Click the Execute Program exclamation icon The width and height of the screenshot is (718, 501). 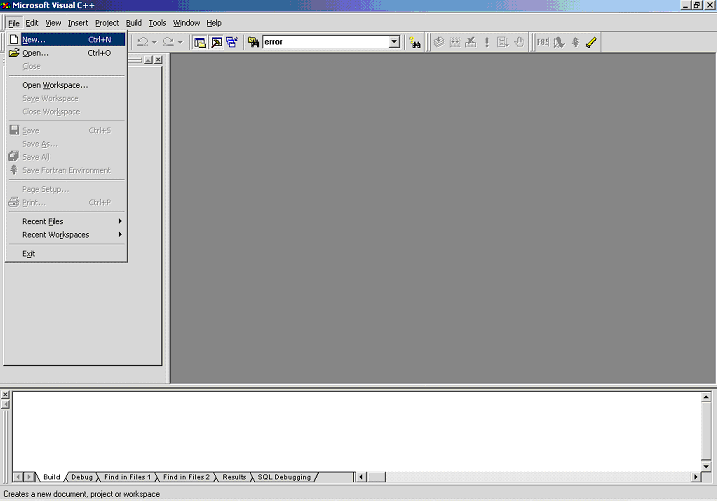[x=487, y=42]
